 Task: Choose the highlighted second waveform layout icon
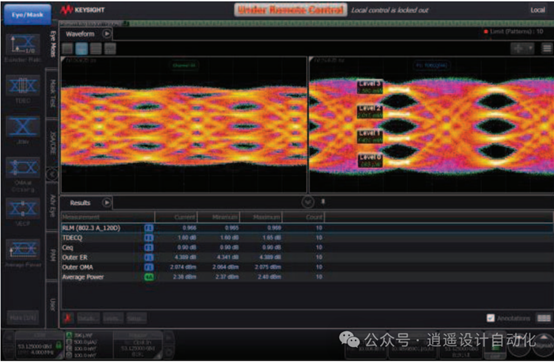pos(82,49)
